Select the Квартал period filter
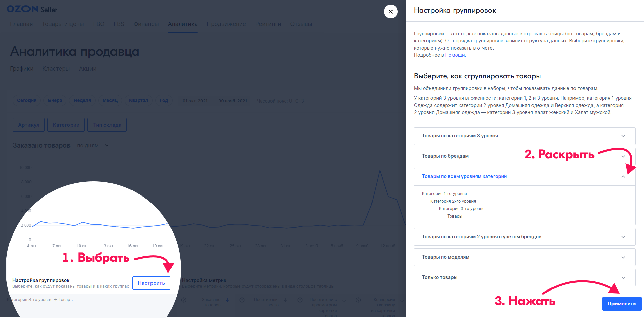Screen dimensions: 644x318 click(138, 100)
